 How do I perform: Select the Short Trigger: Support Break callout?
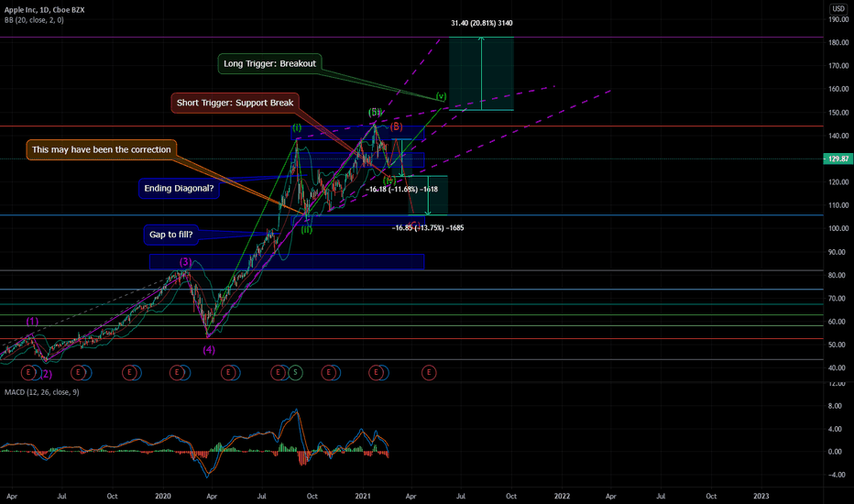click(x=235, y=103)
